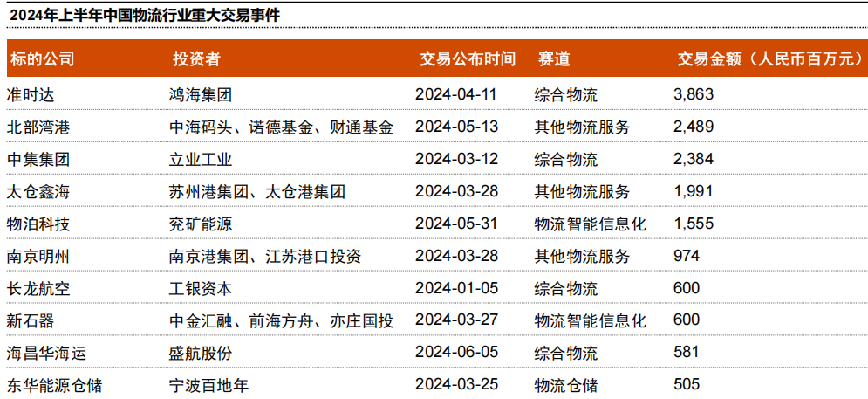Viewport: 868px width, 399px height.
Task: Click amount '600' in the 长龙航空 row
Action: pyautogui.click(x=687, y=288)
